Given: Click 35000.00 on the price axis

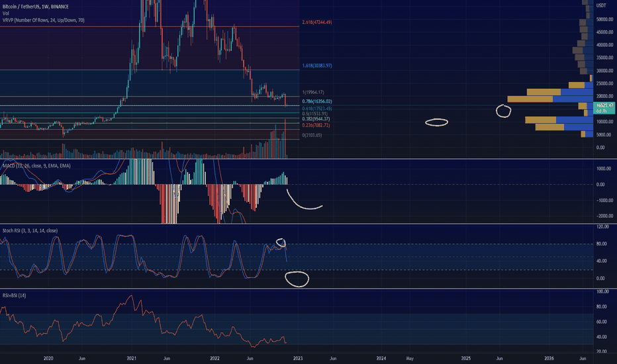Looking at the screenshot, I should point(604,58).
